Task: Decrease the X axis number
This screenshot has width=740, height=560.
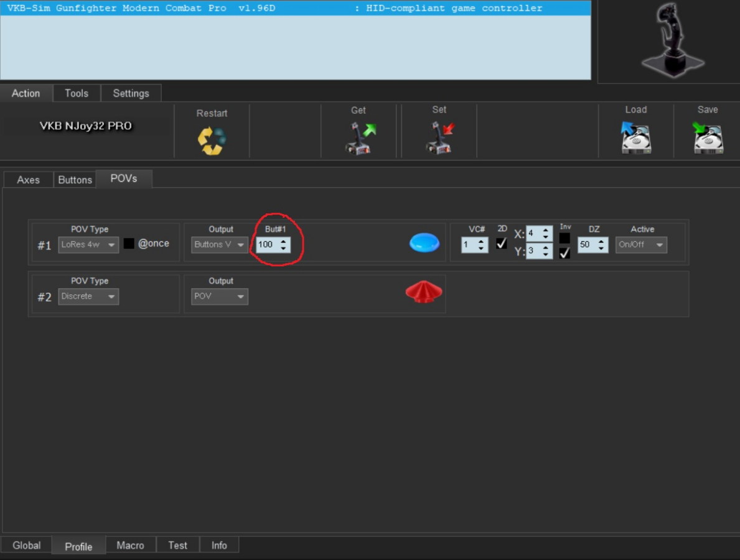Action: pos(546,237)
